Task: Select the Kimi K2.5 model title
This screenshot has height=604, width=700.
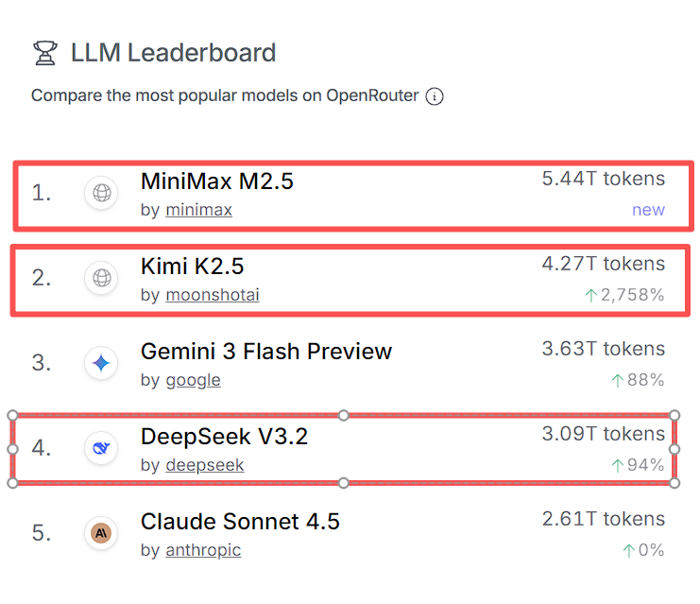Action: point(193,266)
